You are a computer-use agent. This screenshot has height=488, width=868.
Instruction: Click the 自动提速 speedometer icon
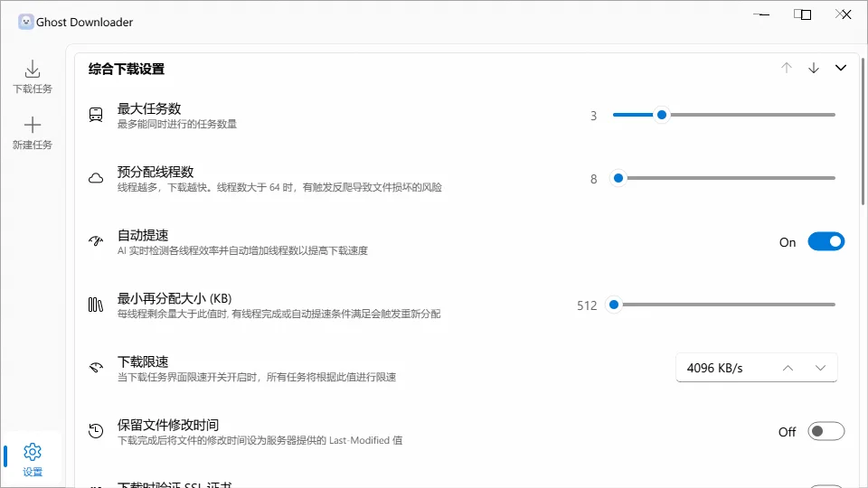pyautogui.click(x=96, y=241)
